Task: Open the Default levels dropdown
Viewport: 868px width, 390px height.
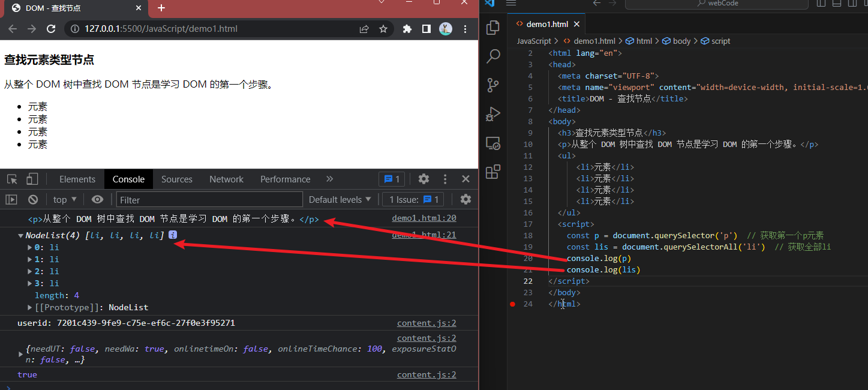Action: [340, 200]
